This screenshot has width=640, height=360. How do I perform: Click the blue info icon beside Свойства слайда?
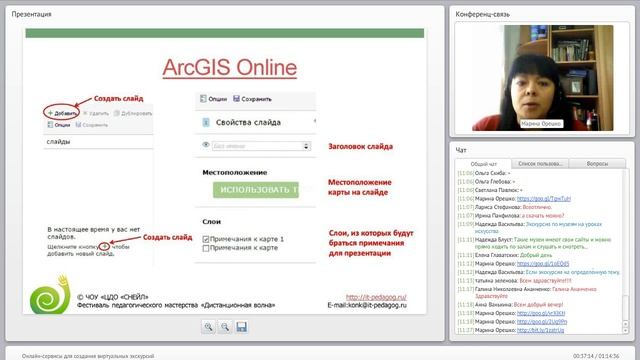tap(206, 122)
